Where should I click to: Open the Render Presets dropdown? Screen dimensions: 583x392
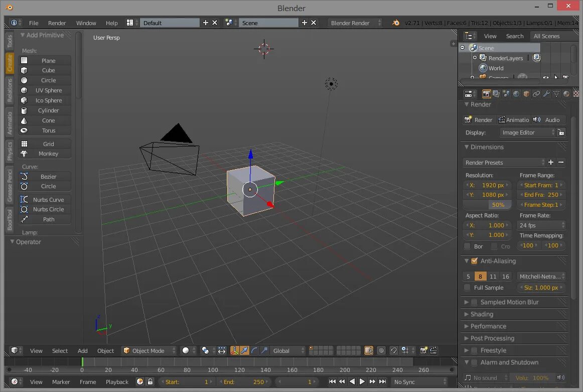click(505, 163)
